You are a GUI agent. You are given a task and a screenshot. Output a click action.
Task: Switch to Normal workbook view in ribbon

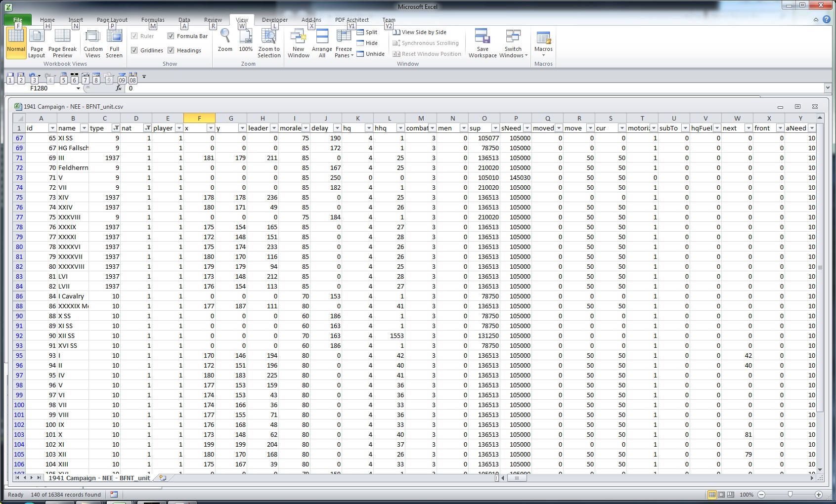click(16, 43)
